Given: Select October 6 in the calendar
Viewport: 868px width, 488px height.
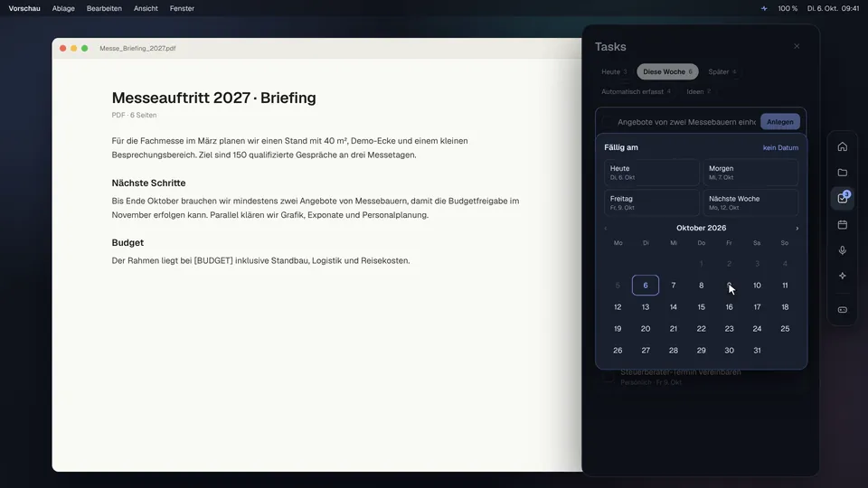Looking at the screenshot, I should pos(646,286).
